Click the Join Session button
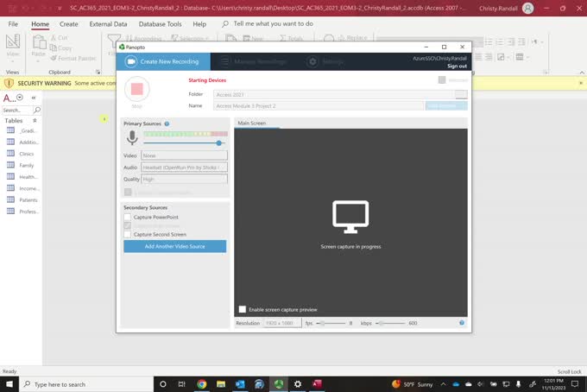Image resolution: width=587 pixels, height=392 pixels. click(446, 106)
